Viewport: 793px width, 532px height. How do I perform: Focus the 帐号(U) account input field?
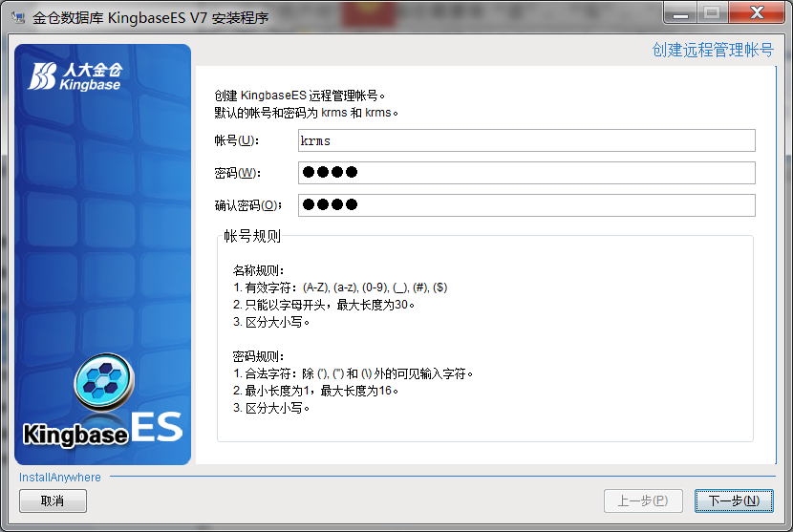[526, 140]
